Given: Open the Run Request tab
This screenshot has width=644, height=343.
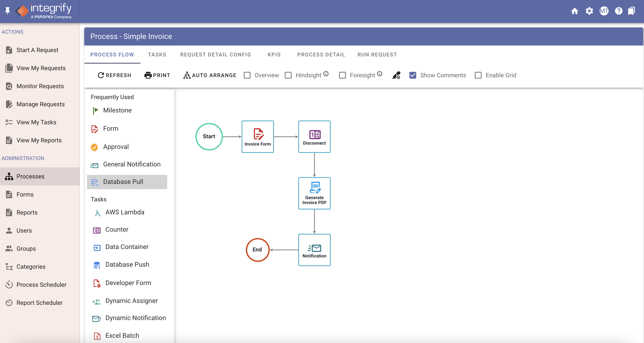Looking at the screenshot, I should coord(377,55).
